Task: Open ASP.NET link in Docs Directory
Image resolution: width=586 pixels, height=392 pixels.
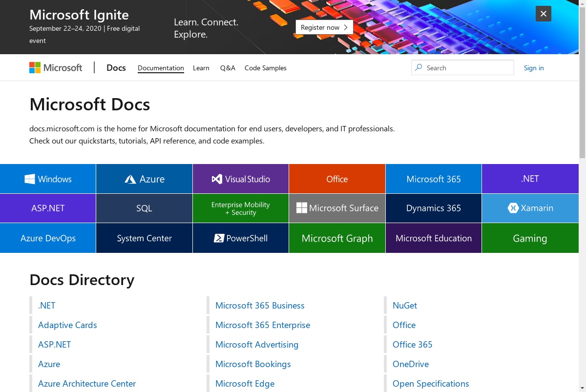Action: (55, 345)
